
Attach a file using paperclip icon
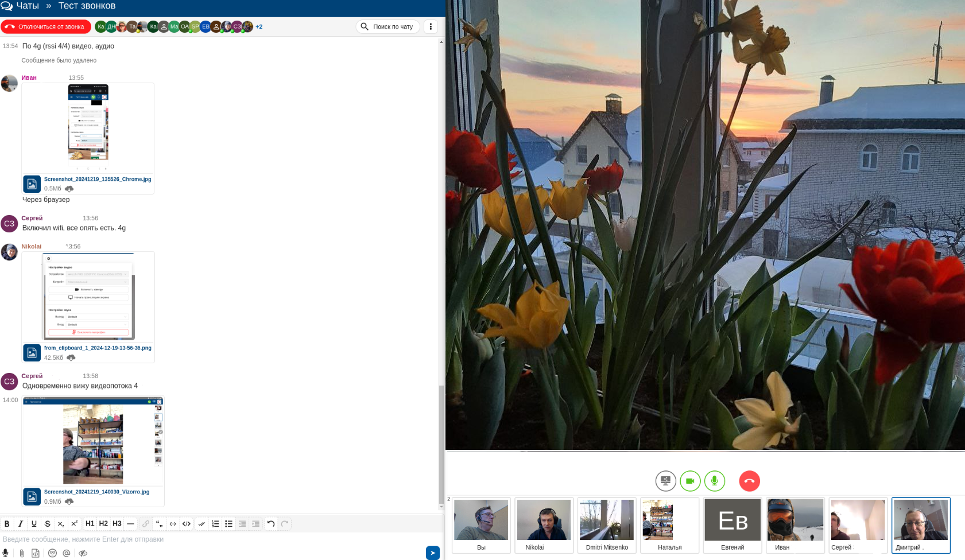tap(22, 553)
